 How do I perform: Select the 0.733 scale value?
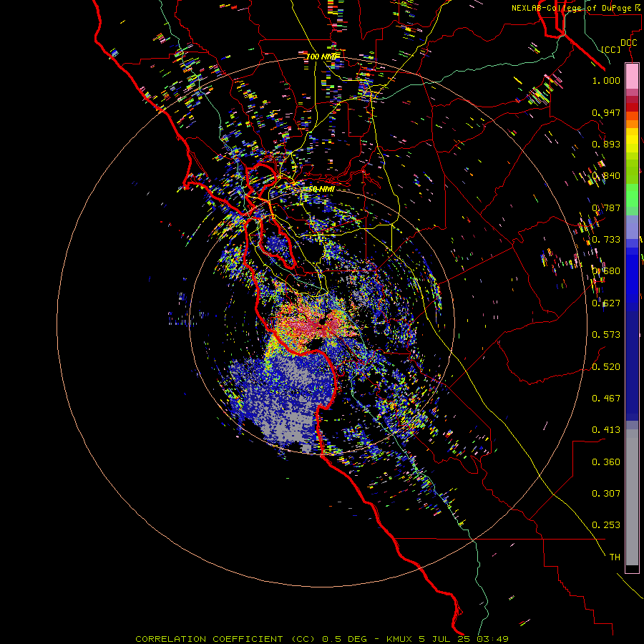point(606,240)
